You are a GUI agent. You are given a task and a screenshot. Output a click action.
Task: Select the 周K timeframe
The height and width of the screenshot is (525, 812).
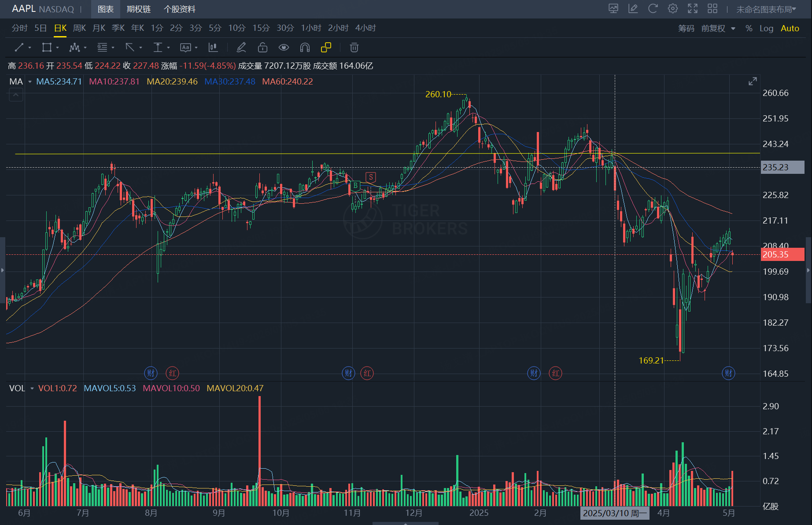point(79,28)
